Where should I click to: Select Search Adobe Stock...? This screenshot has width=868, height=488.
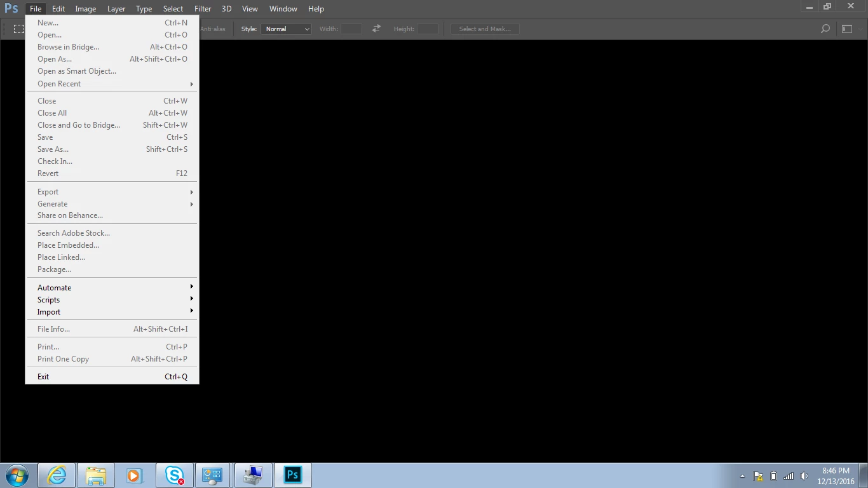pos(112,233)
